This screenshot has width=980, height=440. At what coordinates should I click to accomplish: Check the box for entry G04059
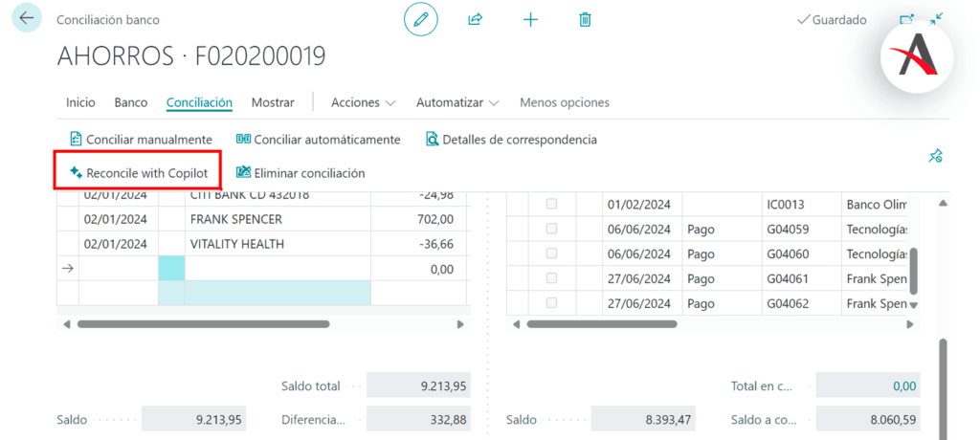[x=551, y=229]
